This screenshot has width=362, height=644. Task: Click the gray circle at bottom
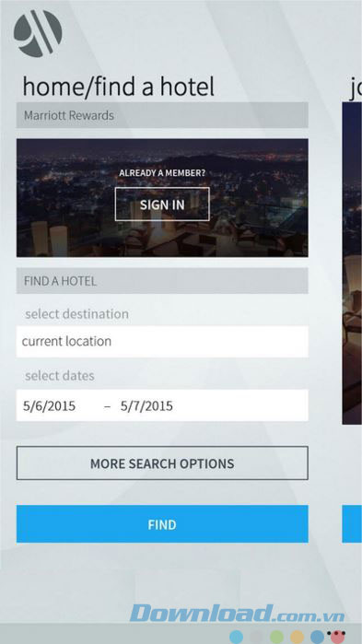[256, 637]
